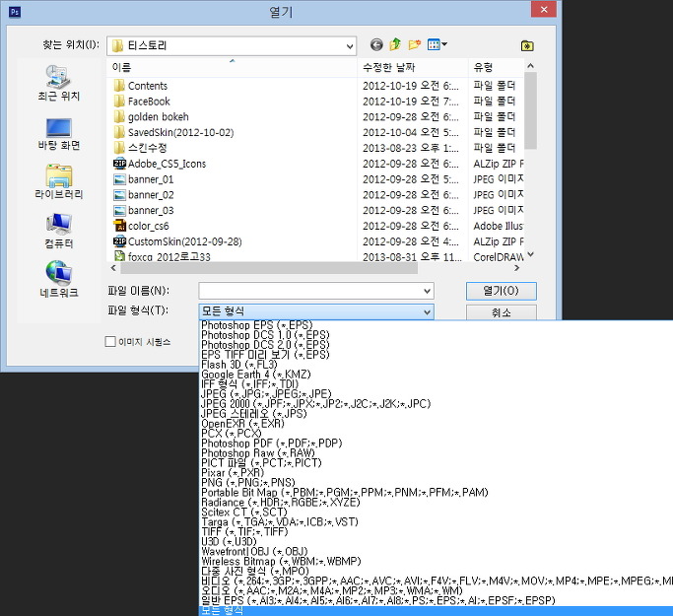Go up one folder level
The height and width of the screenshot is (616, 673).
[395, 45]
